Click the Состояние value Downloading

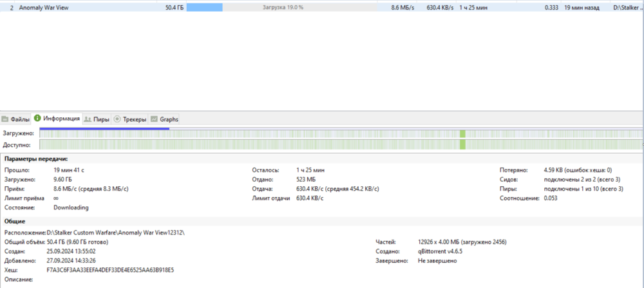coord(71,207)
